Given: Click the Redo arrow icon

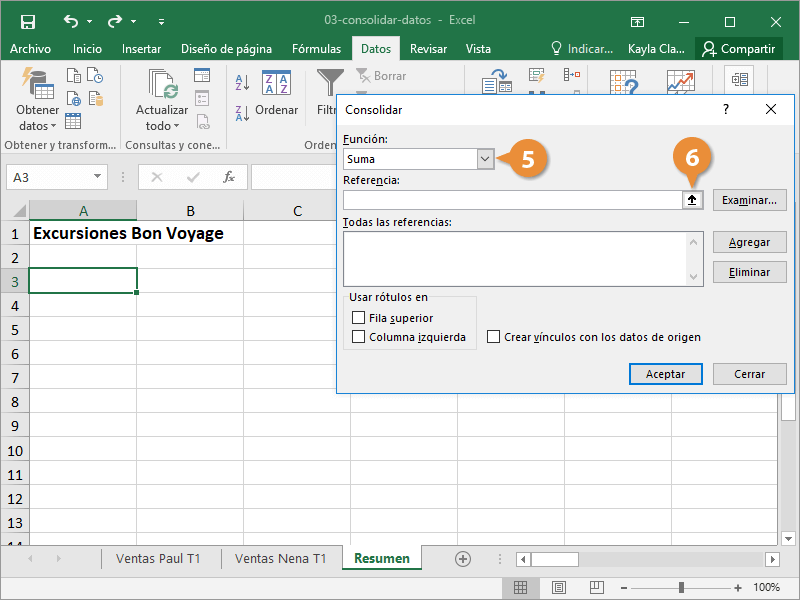Looking at the screenshot, I should 115,21.
